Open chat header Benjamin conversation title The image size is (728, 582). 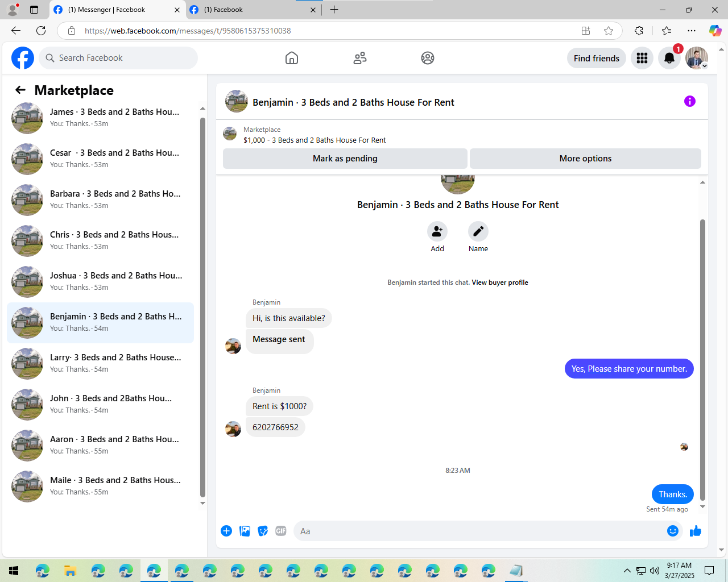tap(353, 102)
